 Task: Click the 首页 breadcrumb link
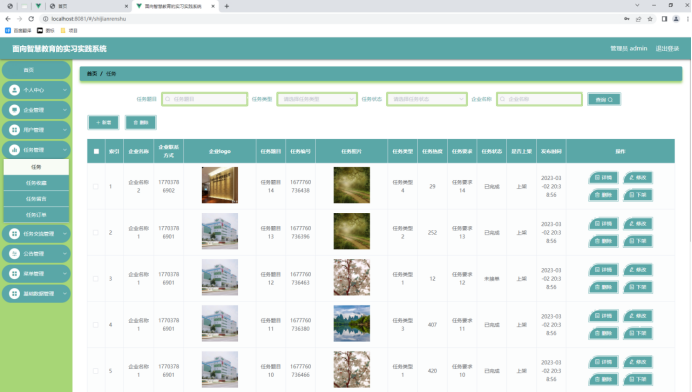pyautogui.click(x=92, y=74)
